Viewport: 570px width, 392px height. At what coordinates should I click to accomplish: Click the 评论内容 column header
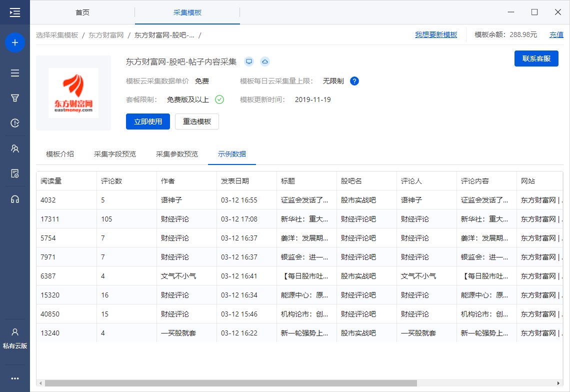487,181
